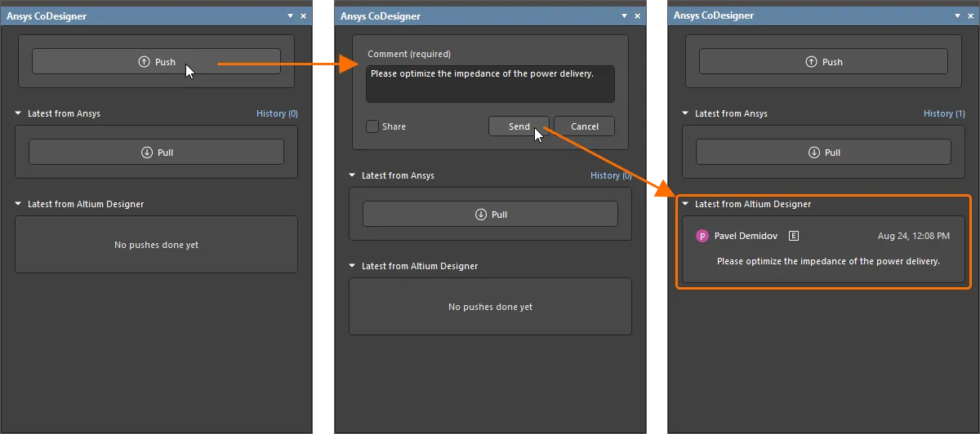Open left panel's title bar dropdown arrow
This screenshot has width=980, height=434.
[x=291, y=15]
